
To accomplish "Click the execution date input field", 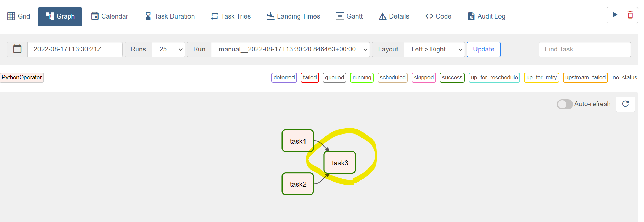I will [75, 49].
